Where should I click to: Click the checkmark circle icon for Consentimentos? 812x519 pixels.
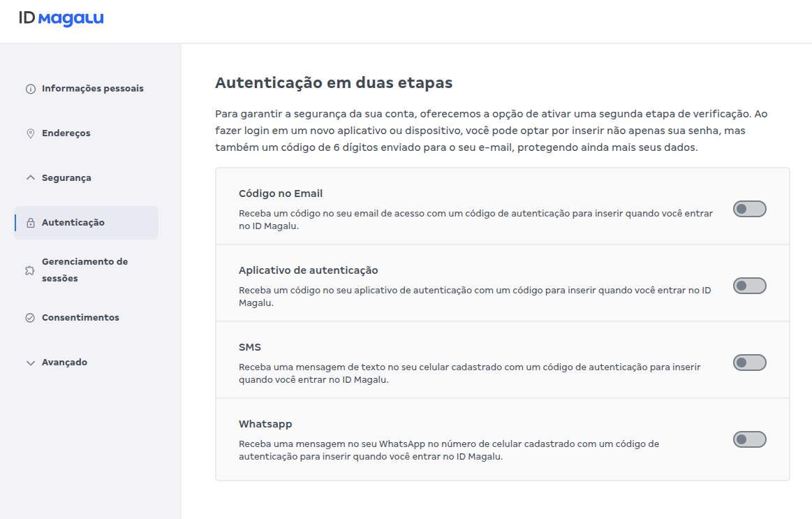coord(30,318)
